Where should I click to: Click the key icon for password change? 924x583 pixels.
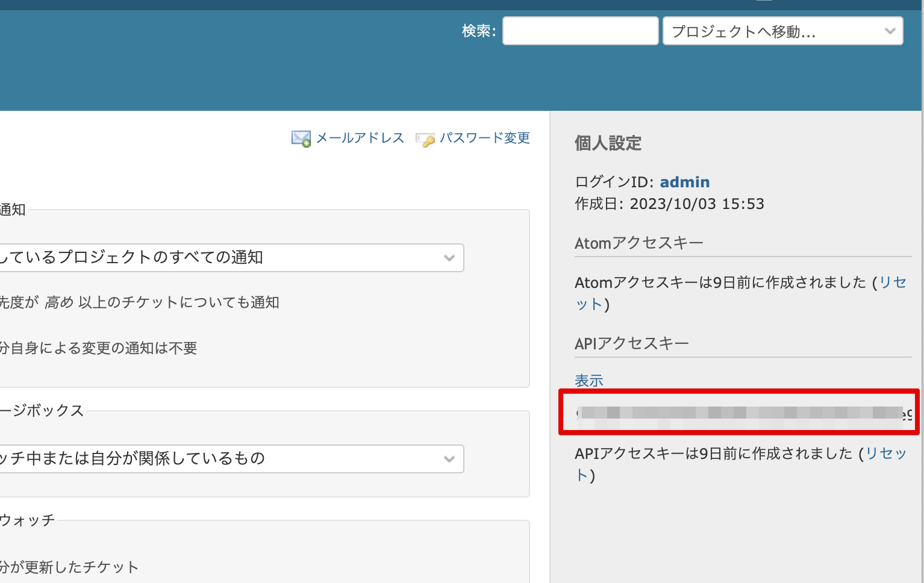(425, 140)
